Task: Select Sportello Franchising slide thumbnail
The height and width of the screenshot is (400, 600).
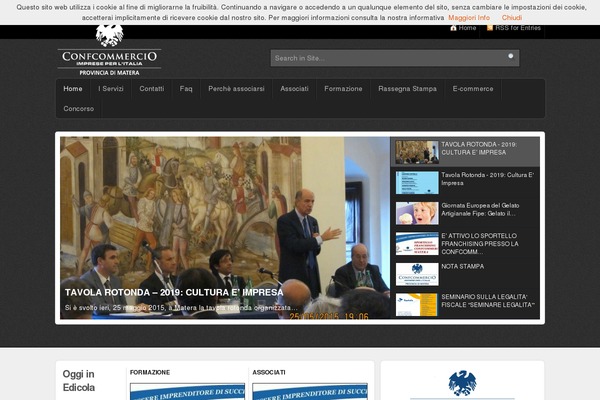Action: 417,243
